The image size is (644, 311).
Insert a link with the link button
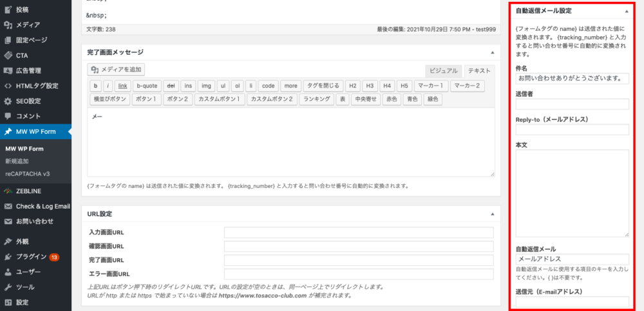[122, 86]
